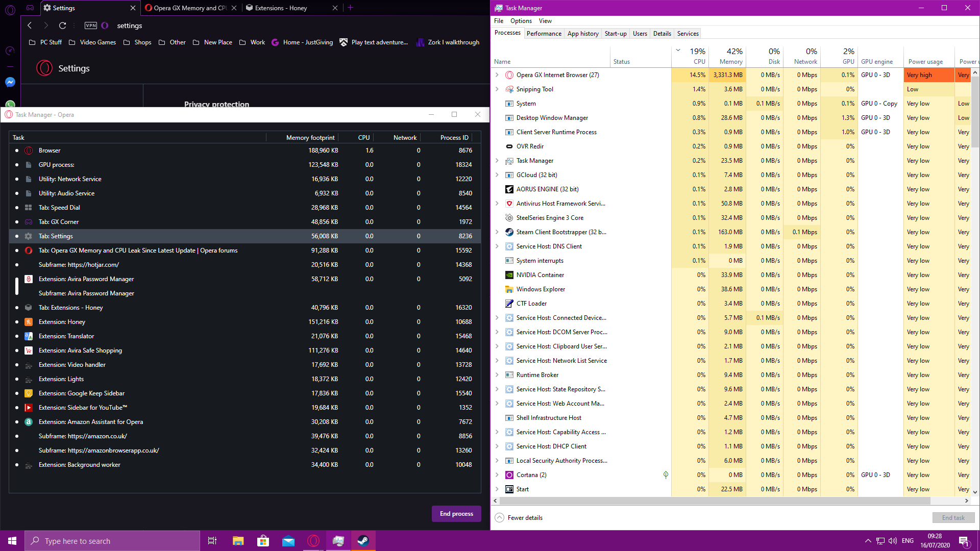Click Fewer details button in Task Manager
The width and height of the screenshot is (980, 551).
(525, 517)
